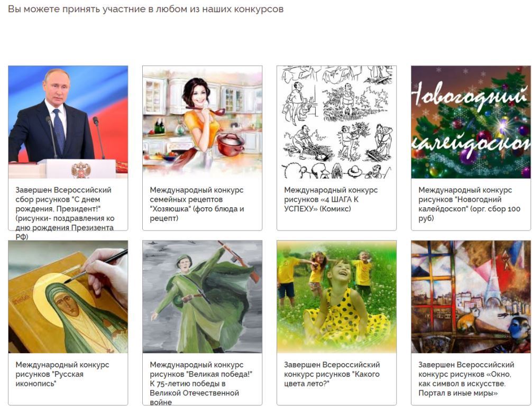532x406 pixels.
Task: Select the Chagall-style window painting thumbnail
Action: click(x=471, y=297)
